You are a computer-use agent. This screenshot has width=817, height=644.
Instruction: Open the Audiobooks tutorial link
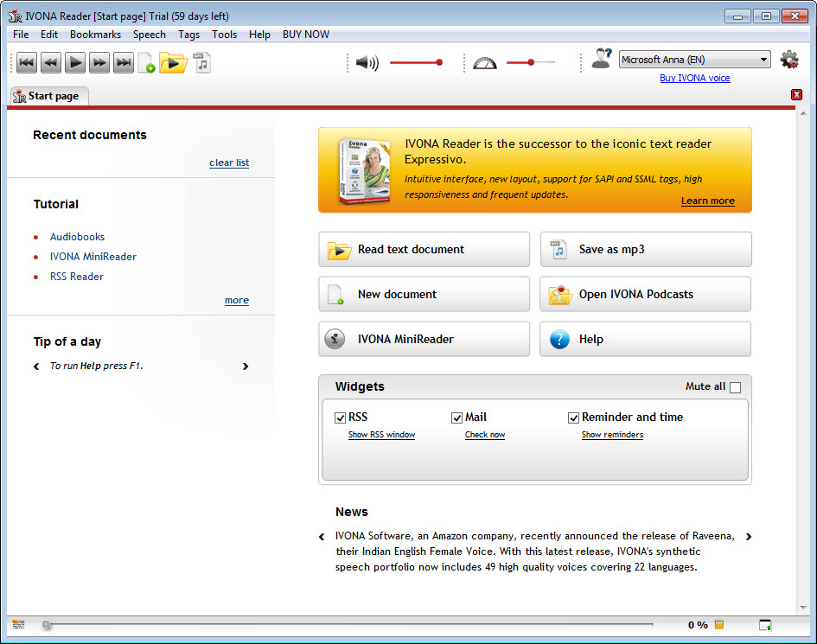77,237
